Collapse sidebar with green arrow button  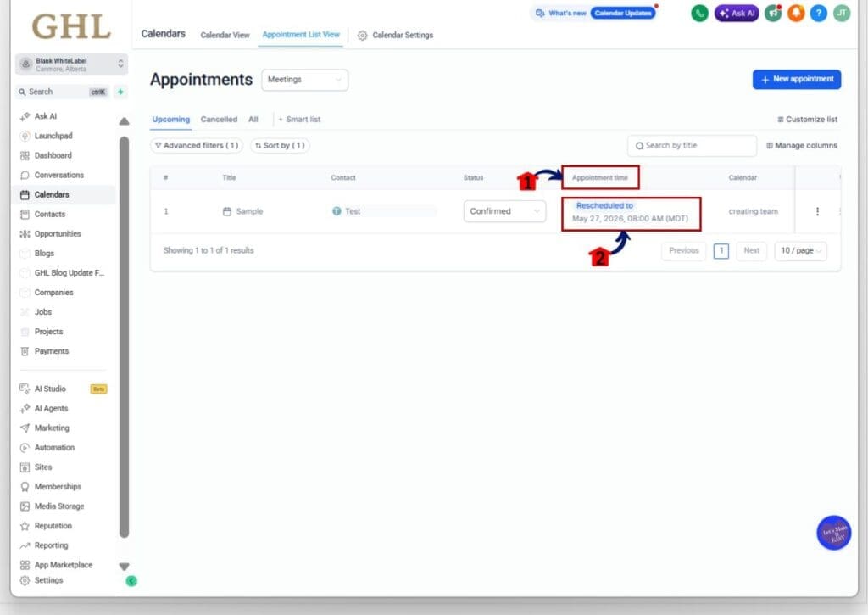(x=131, y=581)
